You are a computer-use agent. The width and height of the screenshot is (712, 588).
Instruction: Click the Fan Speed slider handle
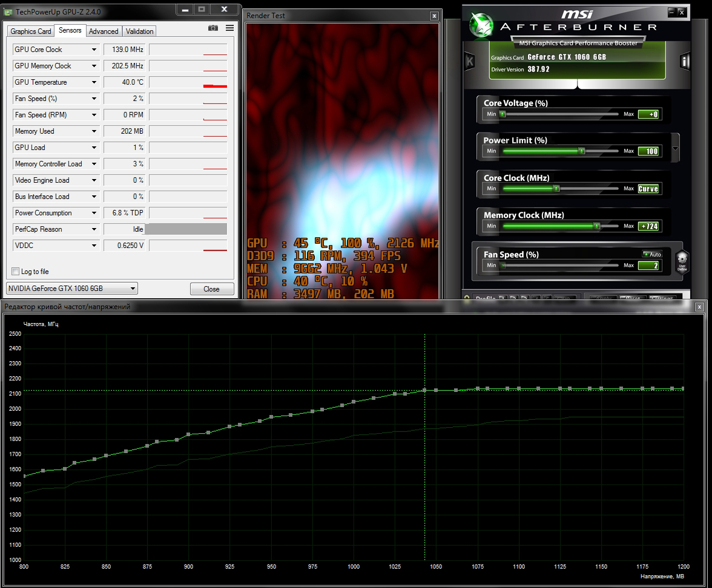pos(503,266)
